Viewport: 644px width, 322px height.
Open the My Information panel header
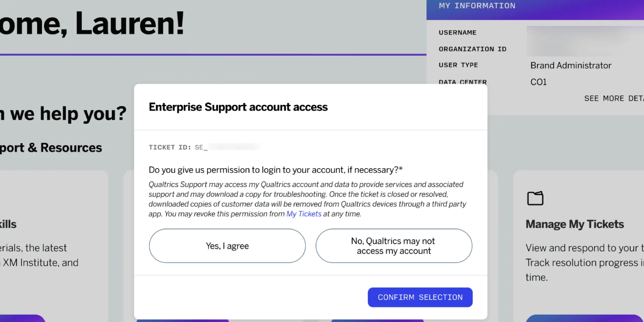[477, 6]
